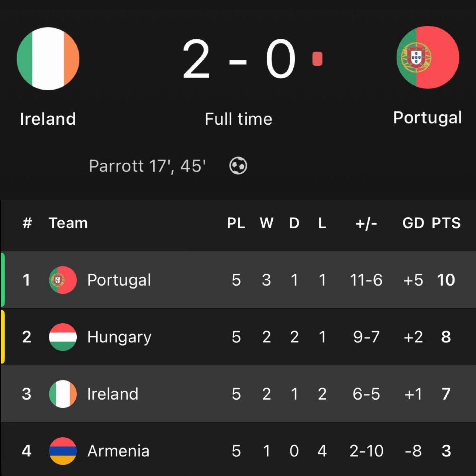The width and height of the screenshot is (476, 476).
Task: Click the GD column header
Action: pos(413,223)
